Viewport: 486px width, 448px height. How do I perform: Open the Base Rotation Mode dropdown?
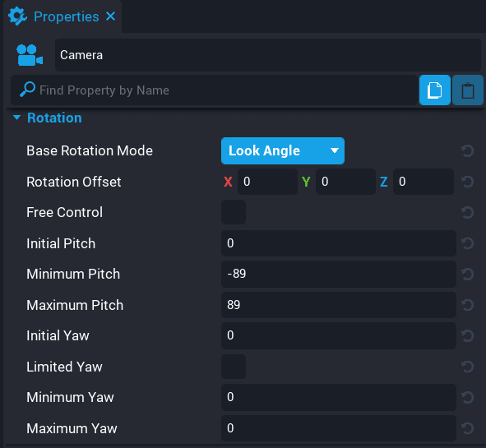(283, 151)
